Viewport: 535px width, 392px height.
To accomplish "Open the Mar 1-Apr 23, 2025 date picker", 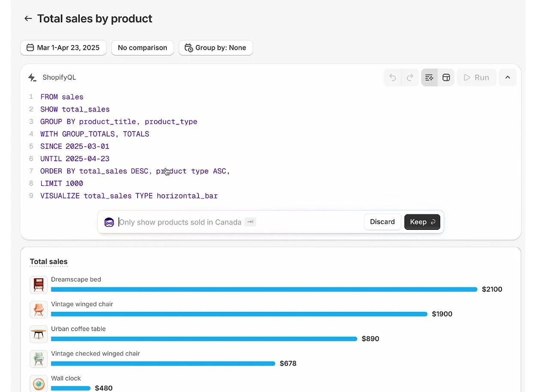I will coord(63,48).
